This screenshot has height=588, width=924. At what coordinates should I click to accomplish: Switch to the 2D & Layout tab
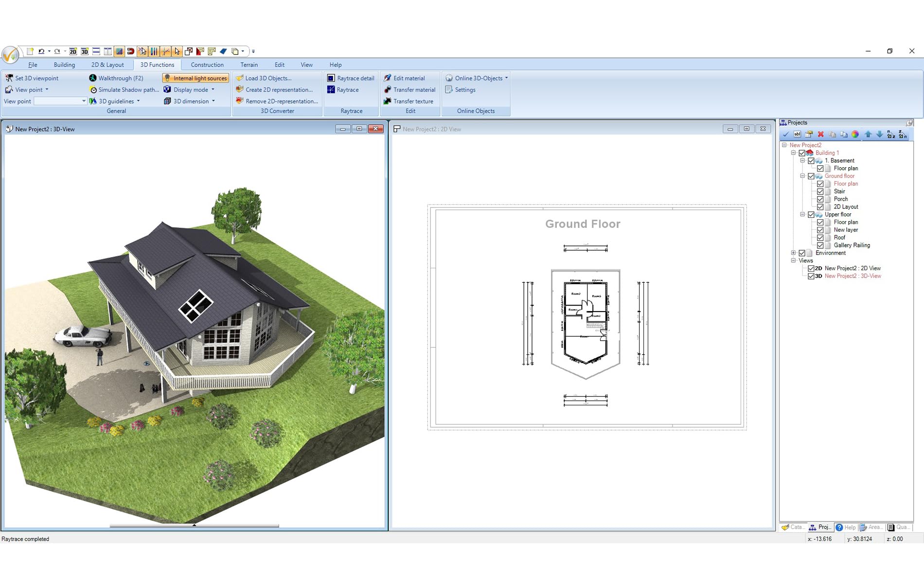pyautogui.click(x=107, y=65)
